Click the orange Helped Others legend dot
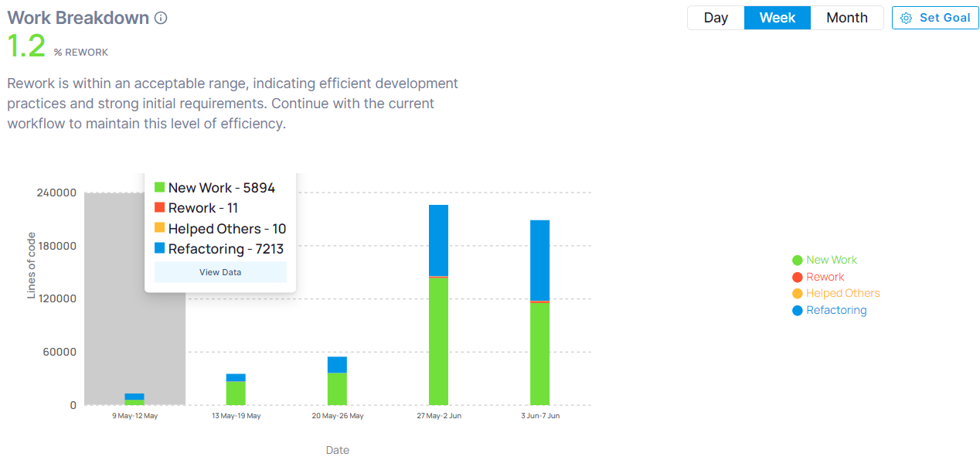 [x=798, y=294]
